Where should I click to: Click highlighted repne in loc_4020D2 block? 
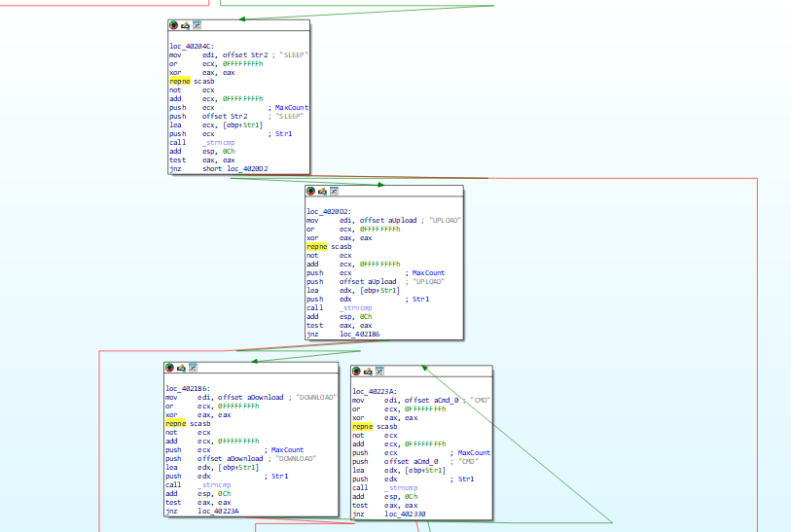[317, 247]
